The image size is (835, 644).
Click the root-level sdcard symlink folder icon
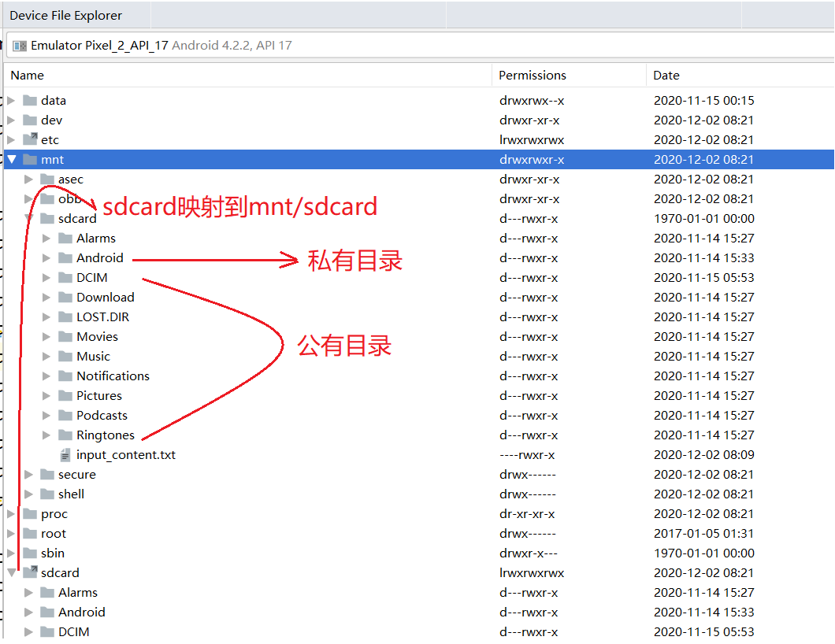click(30, 573)
